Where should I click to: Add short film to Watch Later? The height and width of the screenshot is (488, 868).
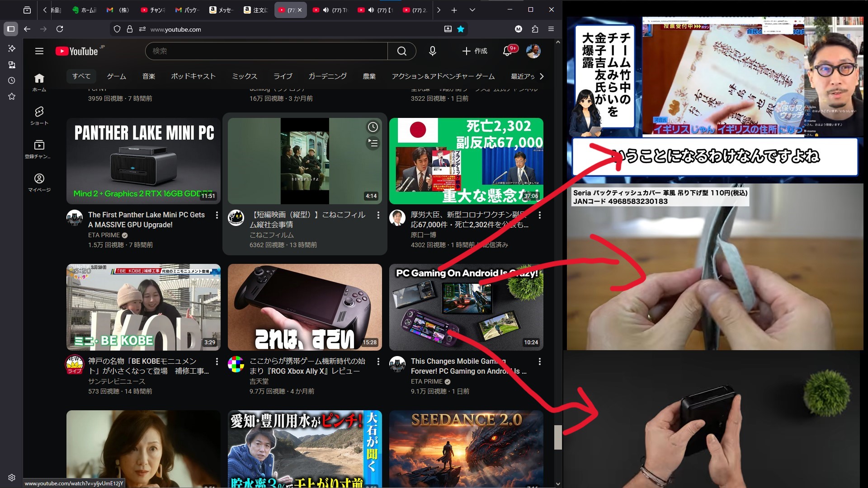point(373,127)
